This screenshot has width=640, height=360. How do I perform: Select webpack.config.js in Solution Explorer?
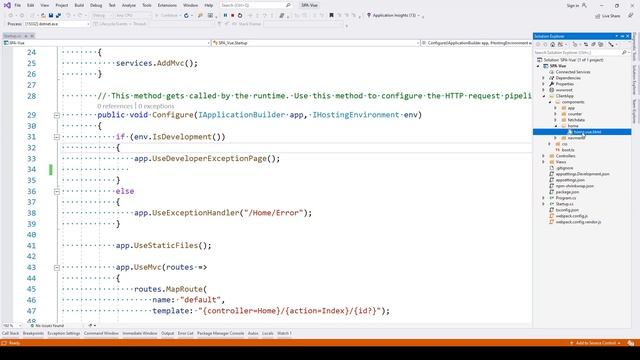point(571,216)
